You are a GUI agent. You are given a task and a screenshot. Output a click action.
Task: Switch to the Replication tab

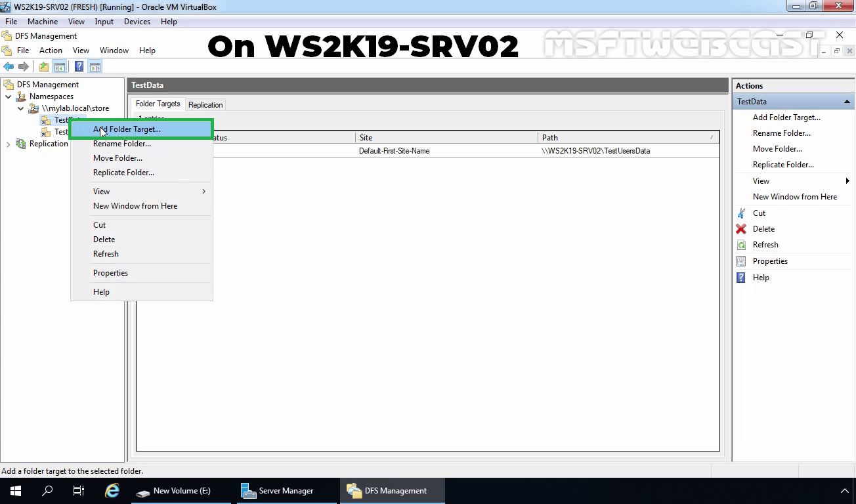(x=205, y=104)
